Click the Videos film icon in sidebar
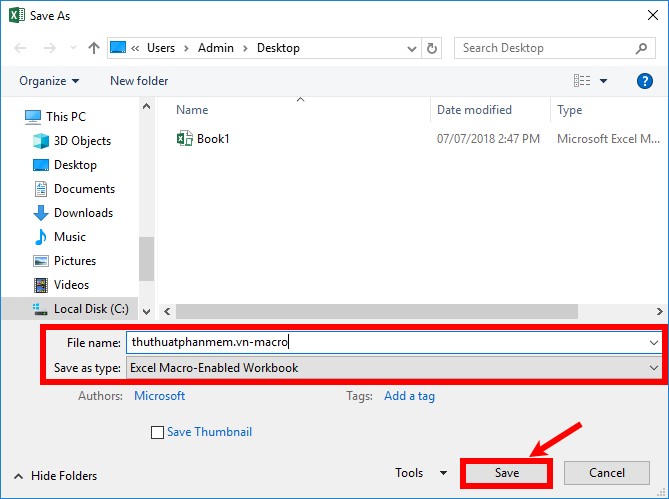 [41, 285]
